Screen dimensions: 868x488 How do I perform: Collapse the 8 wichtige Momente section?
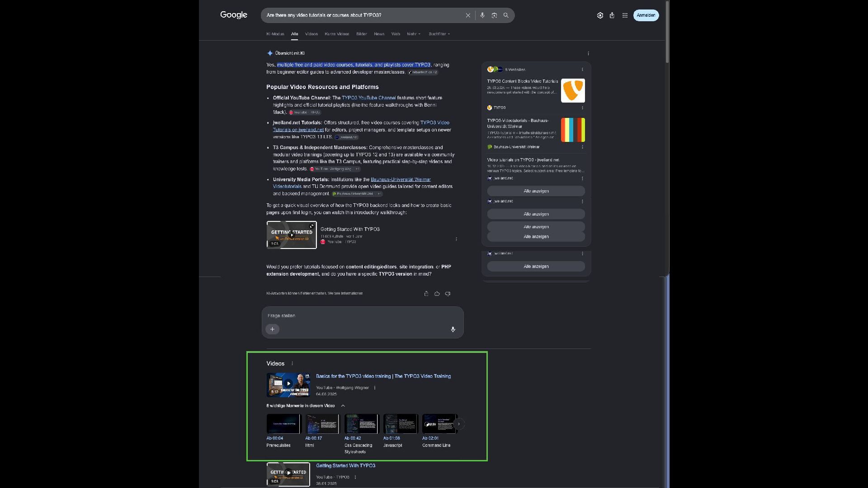pos(343,406)
